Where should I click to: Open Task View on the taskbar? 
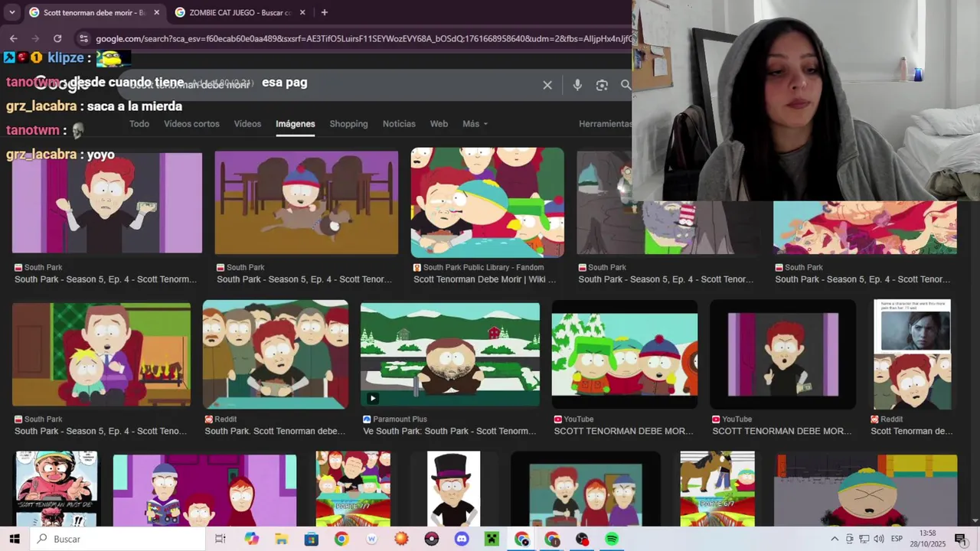[220, 539]
